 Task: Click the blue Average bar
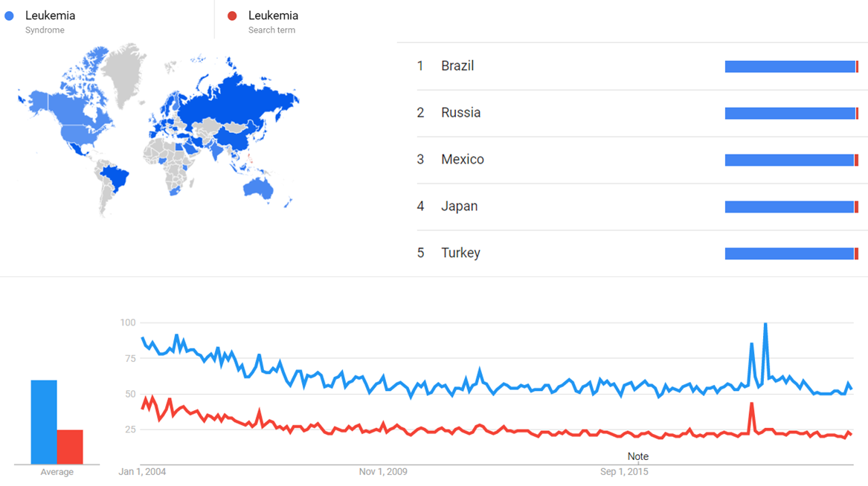pos(44,422)
